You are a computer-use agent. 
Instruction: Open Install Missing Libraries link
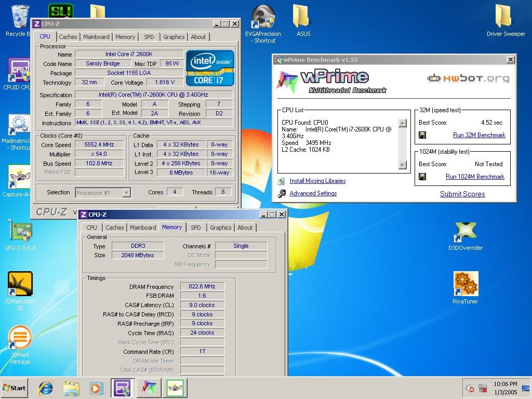(x=317, y=181)
